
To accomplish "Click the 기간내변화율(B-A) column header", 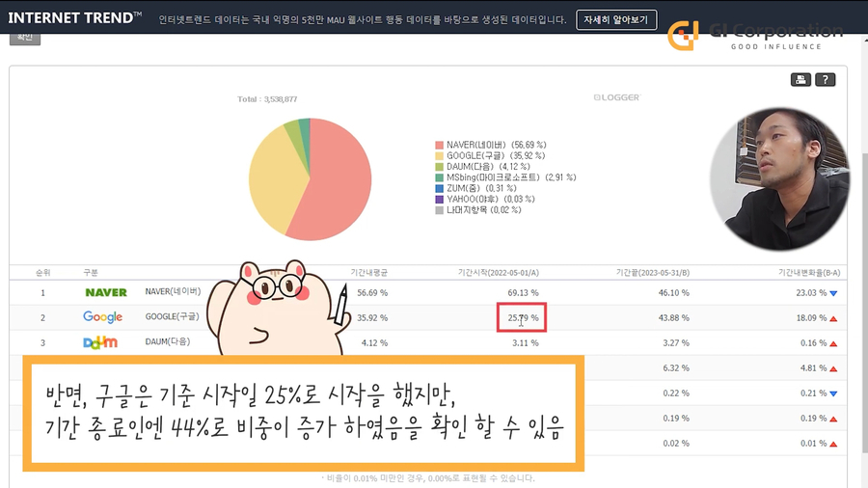I will tap(809, 272).
